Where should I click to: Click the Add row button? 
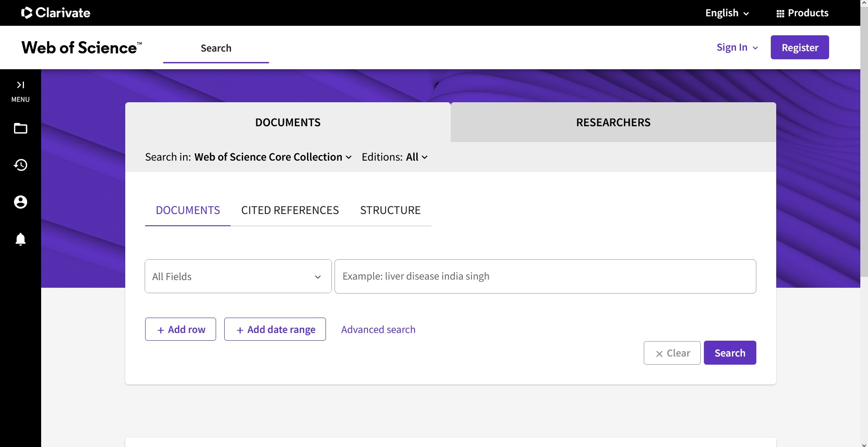[x=180, y=329]
